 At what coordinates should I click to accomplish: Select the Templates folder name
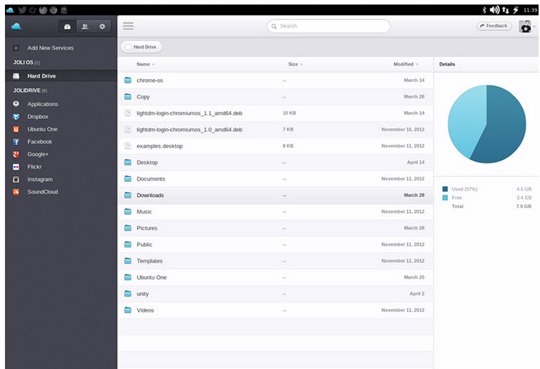click(x=149, y=261)
